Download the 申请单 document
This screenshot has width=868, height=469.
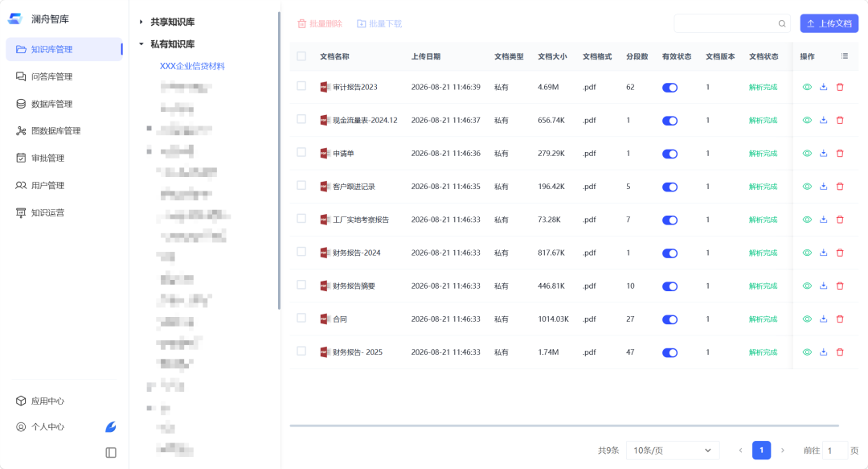[824, 154]
